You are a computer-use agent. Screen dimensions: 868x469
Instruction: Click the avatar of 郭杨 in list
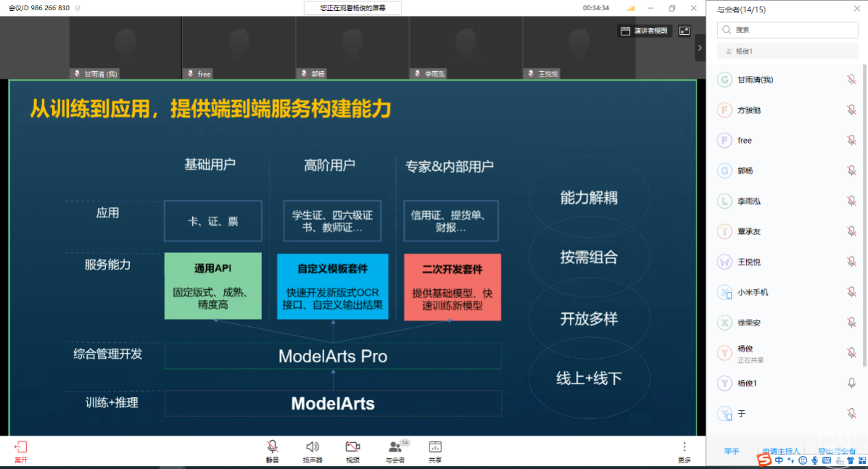pyautogui.click(x=724, y=171)
